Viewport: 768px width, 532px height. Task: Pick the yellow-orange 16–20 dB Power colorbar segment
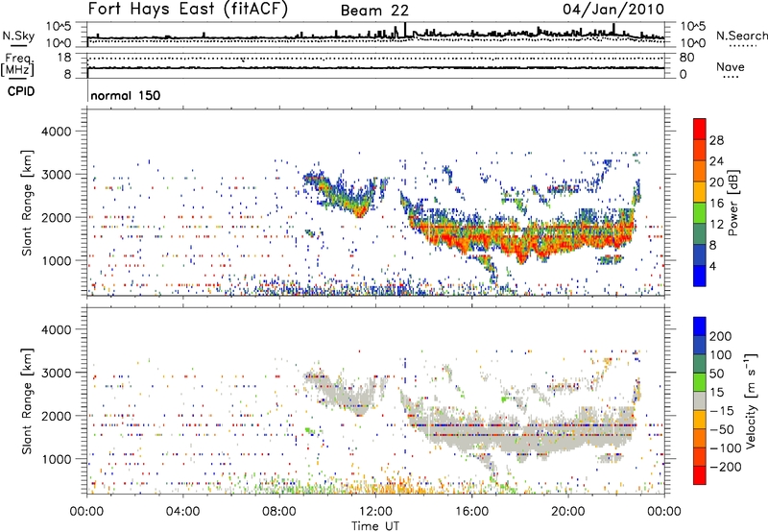pyautogui.click(x=700, y=192)
